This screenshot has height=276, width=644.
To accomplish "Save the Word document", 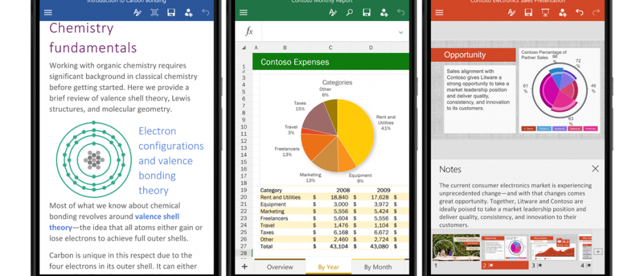I will tap(172, 12).
